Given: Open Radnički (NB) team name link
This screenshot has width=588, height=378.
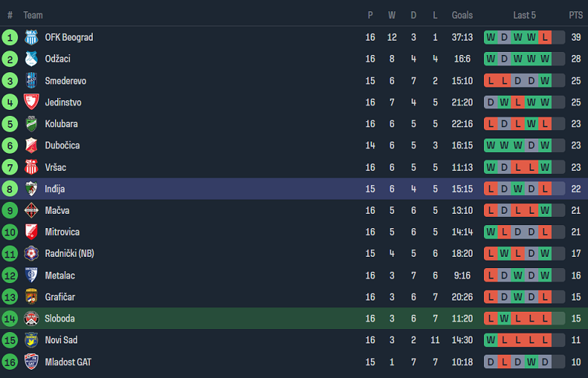Looking at the screenshot, I should [x=69, y=254].
